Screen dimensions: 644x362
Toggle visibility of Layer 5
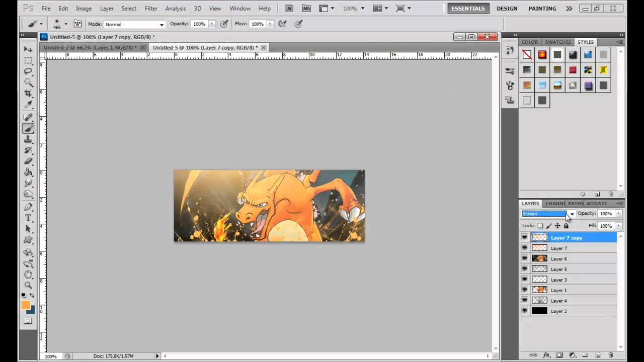pos(525,269)
